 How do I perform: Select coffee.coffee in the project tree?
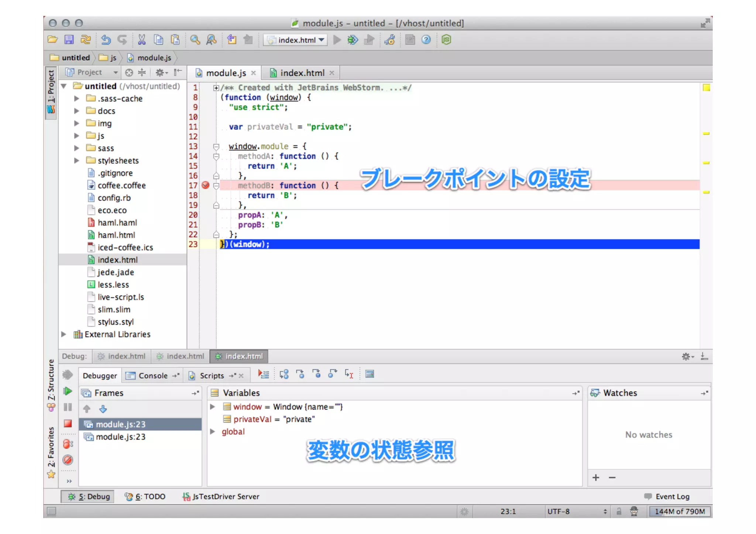(121, 185)
